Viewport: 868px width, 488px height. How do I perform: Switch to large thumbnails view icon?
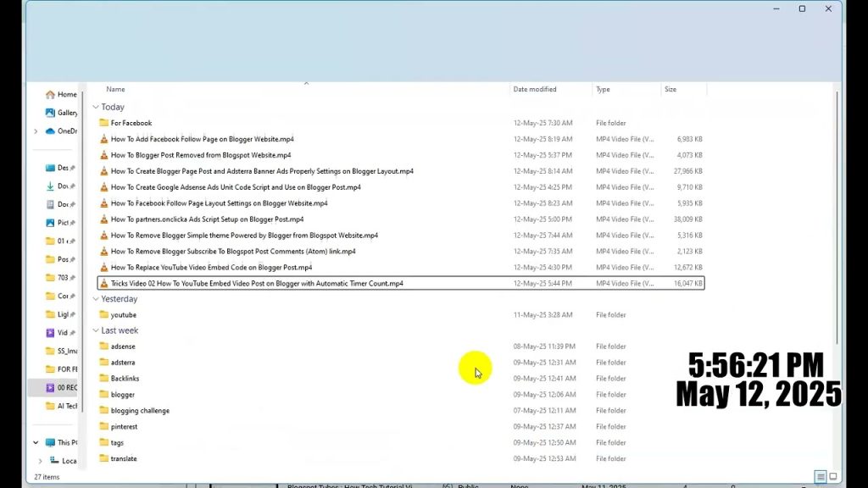[833, 476]
